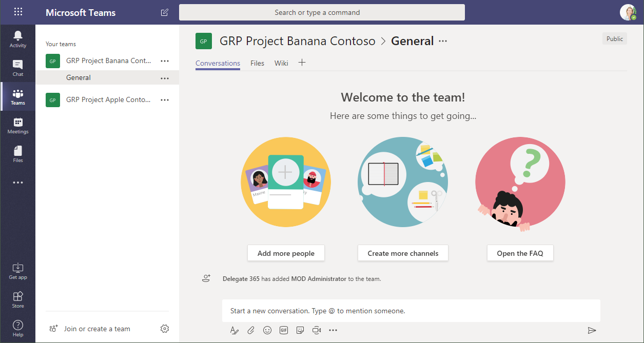The image size is (644, 343).
Task: Click the Meet now video icon
Action: point(317,330)
